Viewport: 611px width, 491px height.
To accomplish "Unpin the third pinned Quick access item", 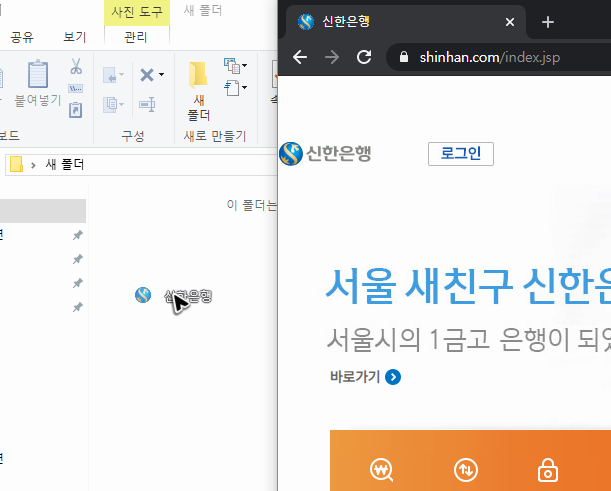I will pos(78,283).
